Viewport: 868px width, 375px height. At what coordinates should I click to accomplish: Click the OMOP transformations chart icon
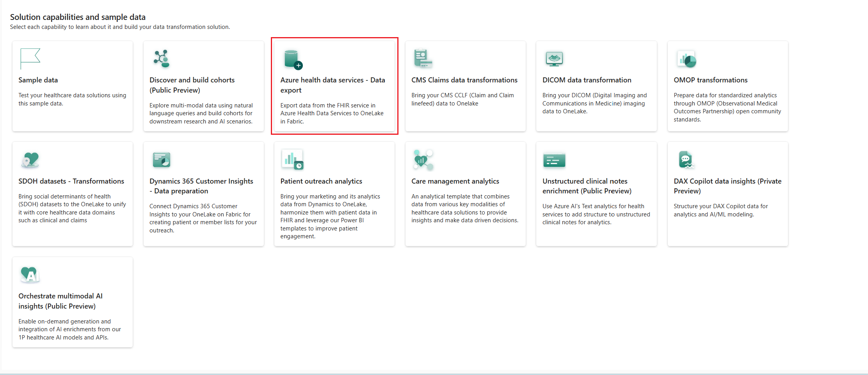pyautogui.click(x=687, y=59)
